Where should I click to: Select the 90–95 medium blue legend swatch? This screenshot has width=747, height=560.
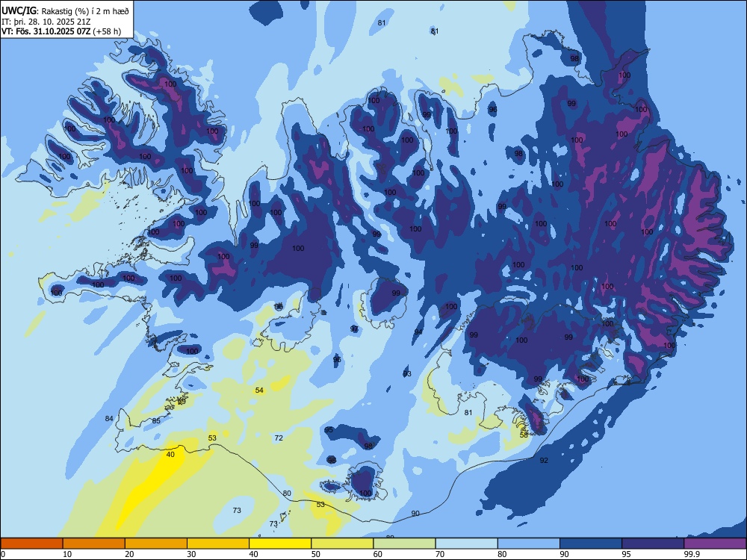point(591,544)
